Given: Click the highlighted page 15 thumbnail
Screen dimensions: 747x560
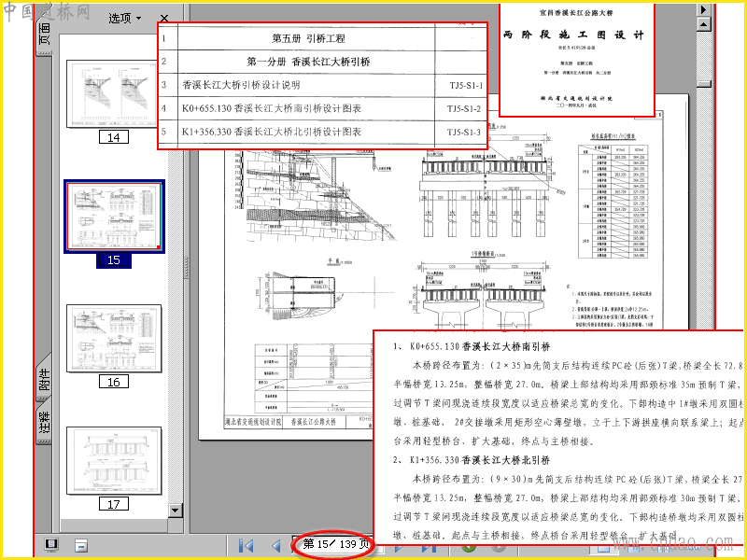Looking at the screenshot, I should click(114, 216).
